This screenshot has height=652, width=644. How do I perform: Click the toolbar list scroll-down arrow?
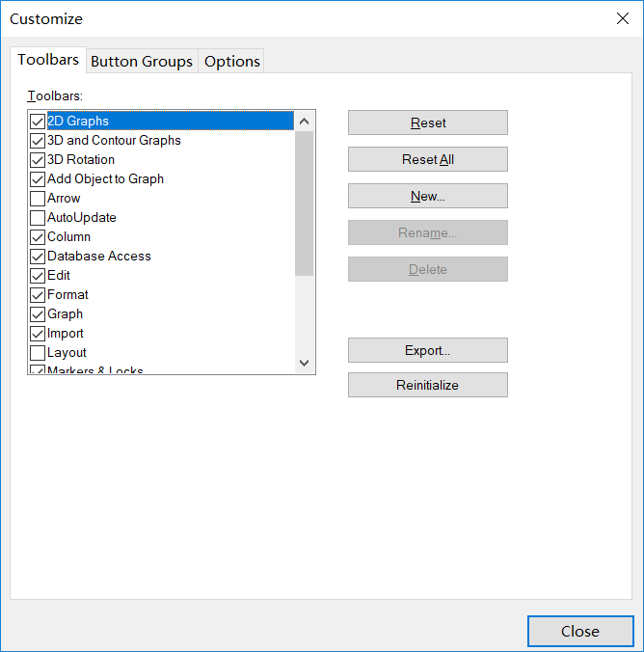tap(305, 363)
